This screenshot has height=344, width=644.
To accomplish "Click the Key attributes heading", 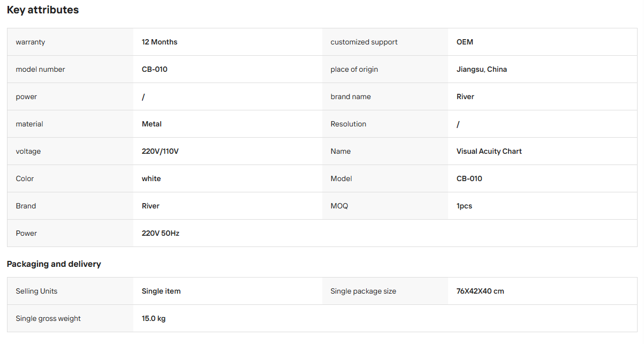I will click(x=43, y=10).
